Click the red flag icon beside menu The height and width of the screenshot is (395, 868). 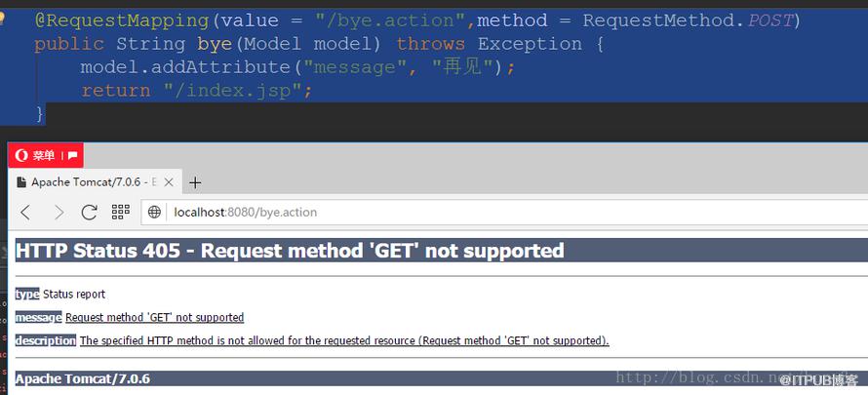tap(72, 155)
